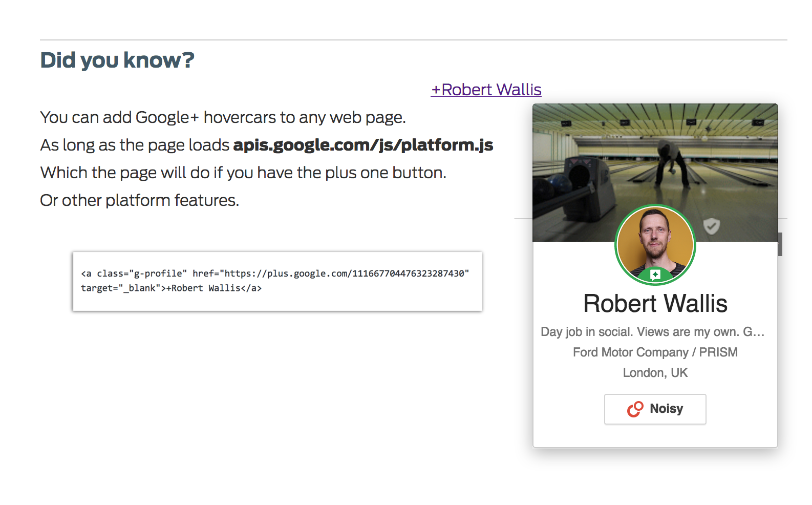Click Robert Wallis's profile photo

click(x=655, y=245)
